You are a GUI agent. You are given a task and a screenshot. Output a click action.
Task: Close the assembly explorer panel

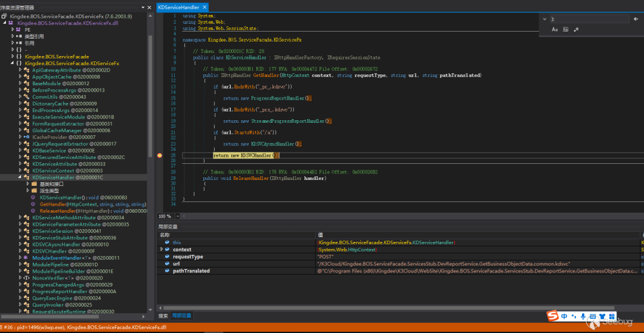(149, 7)
